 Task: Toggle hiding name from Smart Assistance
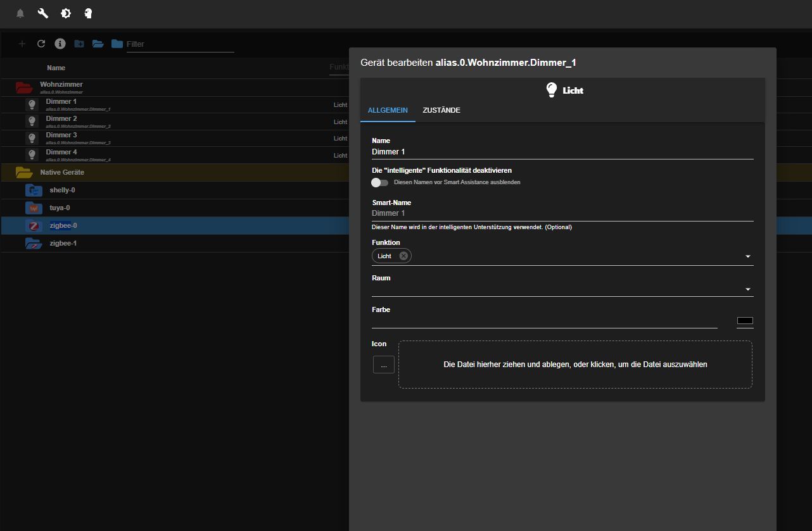pyautogui.click(x=380, y=182)
